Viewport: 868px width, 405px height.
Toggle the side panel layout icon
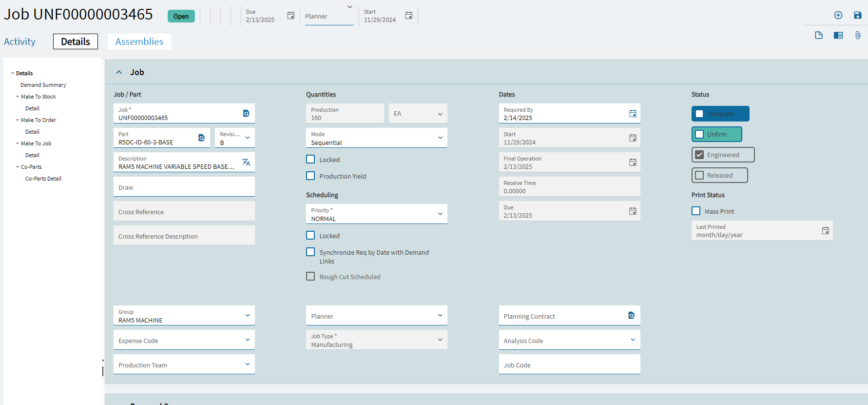coord(838,35)
